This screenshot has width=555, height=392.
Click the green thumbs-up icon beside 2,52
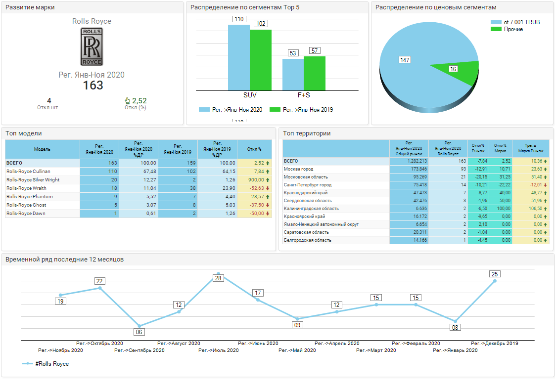pos(128,101)
